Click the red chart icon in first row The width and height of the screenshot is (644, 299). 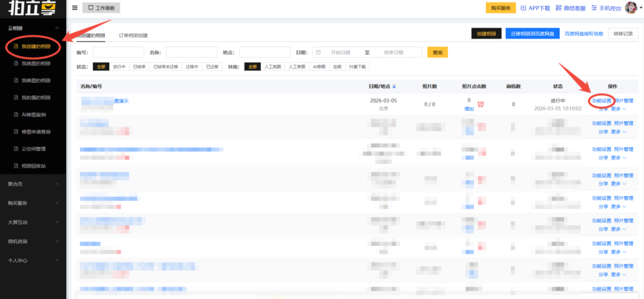[481, 105]
